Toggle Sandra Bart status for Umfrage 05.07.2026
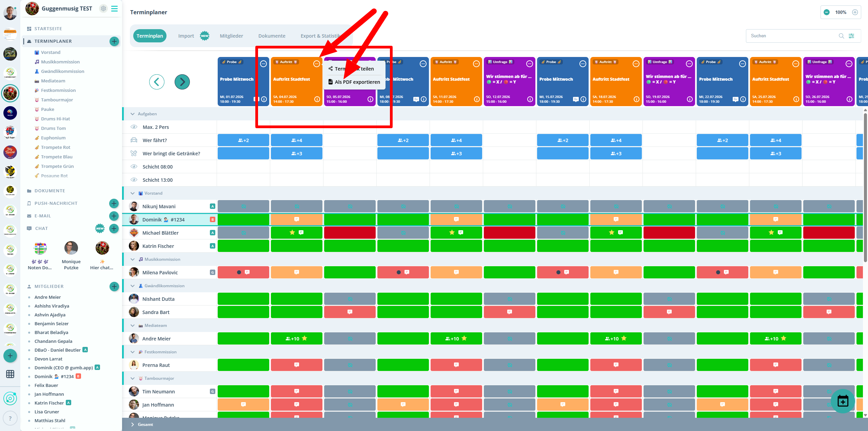The width and height of the screenshot is (868, 431). tap(350, 312)
